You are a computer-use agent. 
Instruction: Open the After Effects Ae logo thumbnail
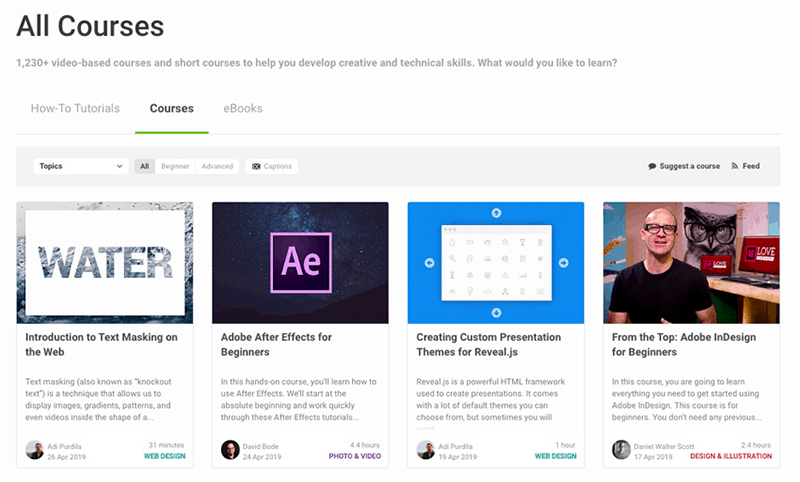pyautogui.click(x=301, y=263)
